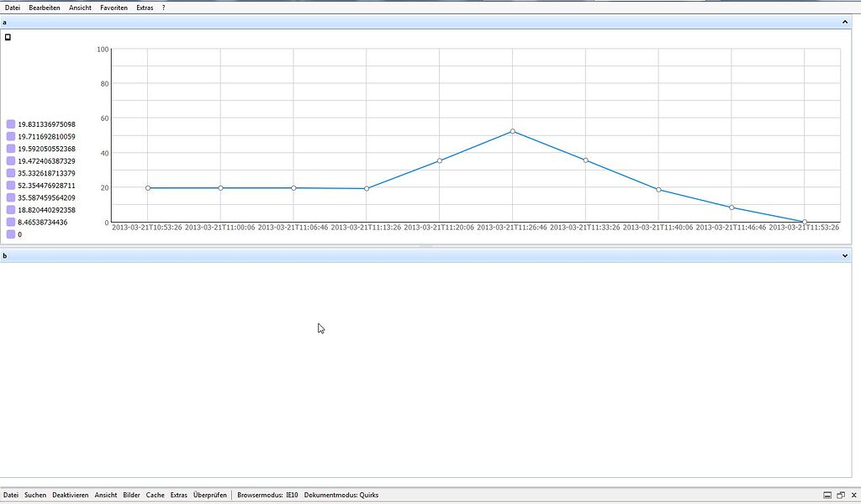The height and width of the screenshot is (504, 861).
Task: Open the Datei menu in top menu bar
Action: pyautogui.click(x=12, y=8)
